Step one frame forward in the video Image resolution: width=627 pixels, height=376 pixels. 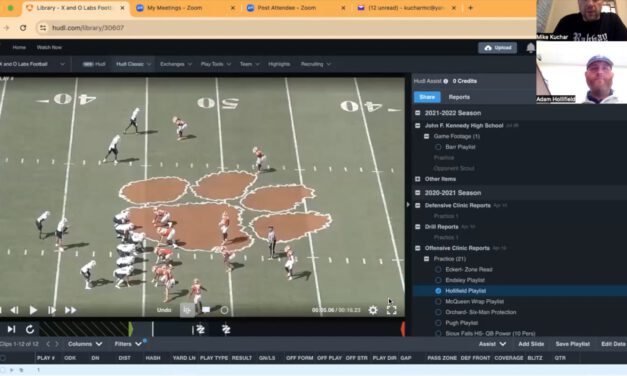pos(52,310)
